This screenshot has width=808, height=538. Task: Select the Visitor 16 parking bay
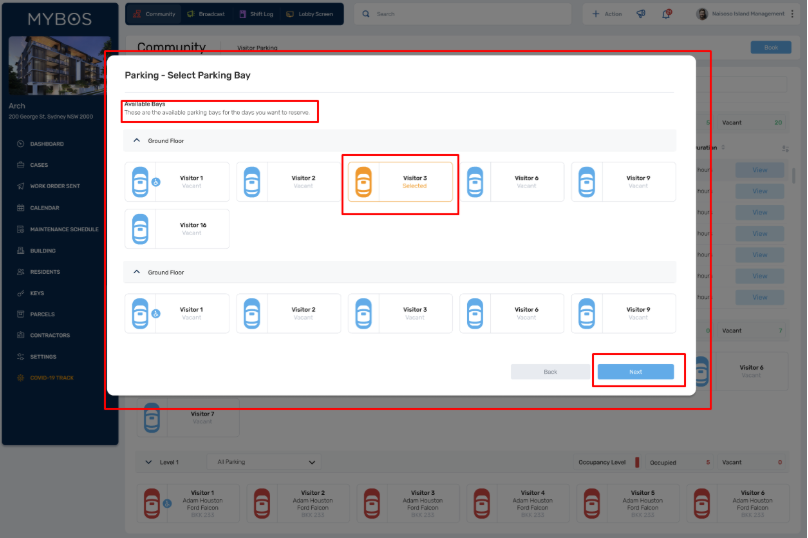click(x=178, y=229)
